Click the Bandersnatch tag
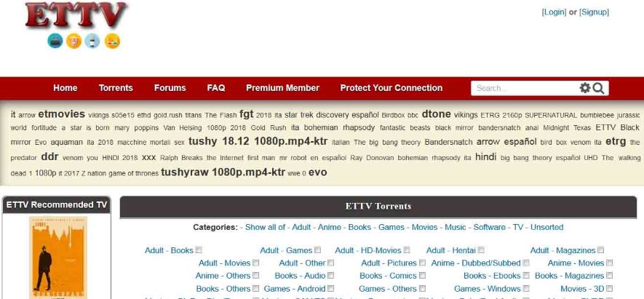Image resolution: width=644 pixels, height=299 pixels. [x=448, y=143]
